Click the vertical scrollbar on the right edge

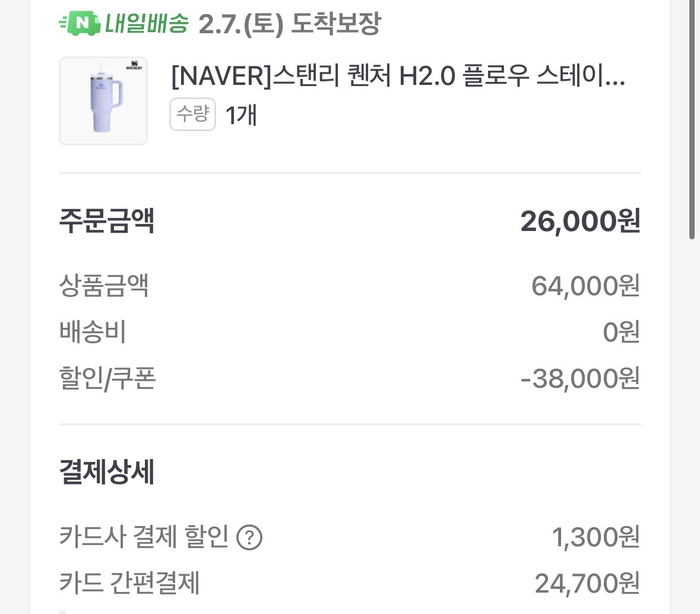(x=692, y=119)
